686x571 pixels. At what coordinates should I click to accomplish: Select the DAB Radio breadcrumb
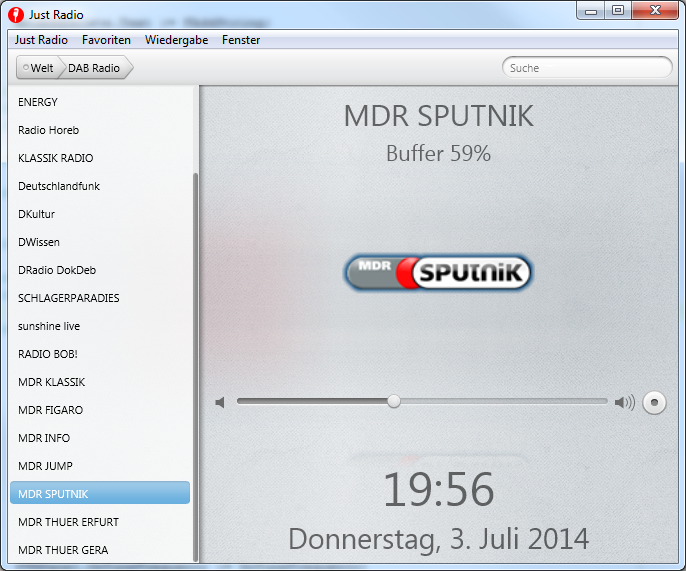pos(94,68)
